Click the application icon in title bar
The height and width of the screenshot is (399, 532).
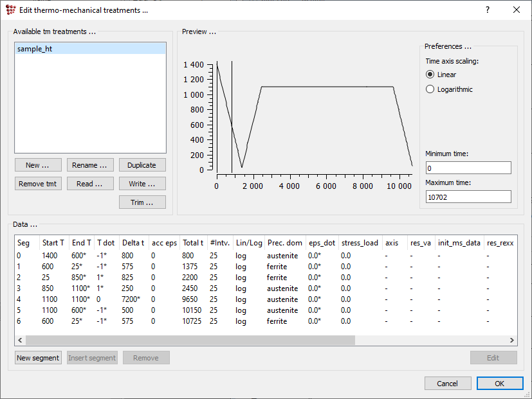[x=10, y=10]
